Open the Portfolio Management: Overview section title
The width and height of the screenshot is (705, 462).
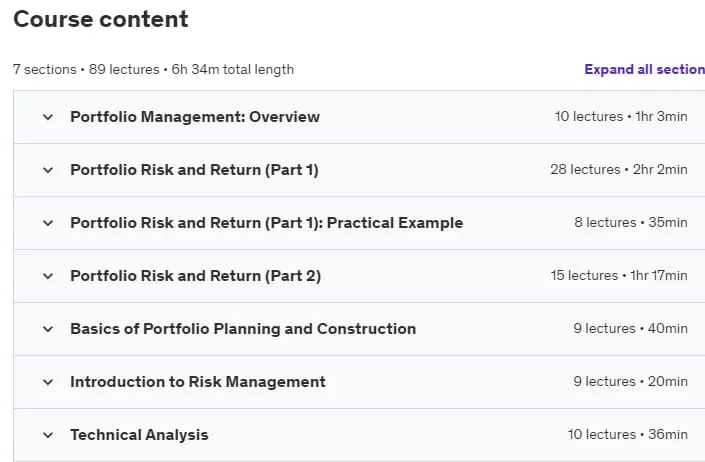pyautogui.click(x=195, y=117)
